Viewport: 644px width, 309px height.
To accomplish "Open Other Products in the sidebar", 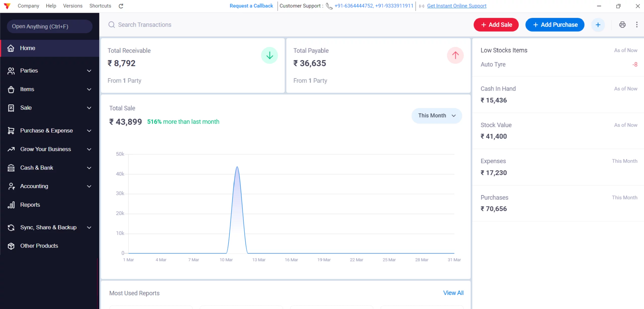I will tap(39, 246).
